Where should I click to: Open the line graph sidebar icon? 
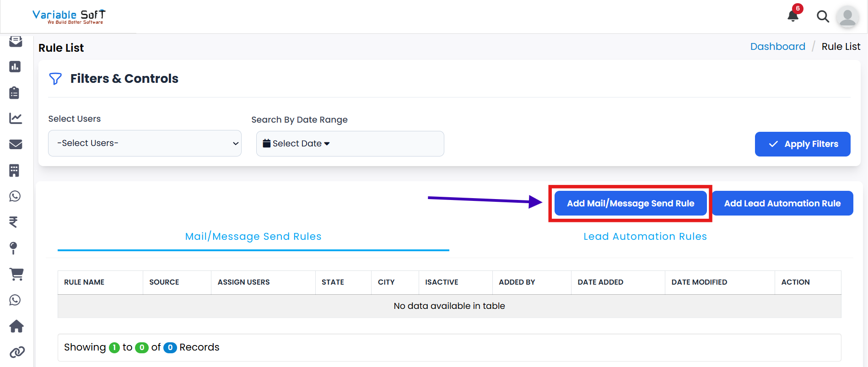coord(16,119)
